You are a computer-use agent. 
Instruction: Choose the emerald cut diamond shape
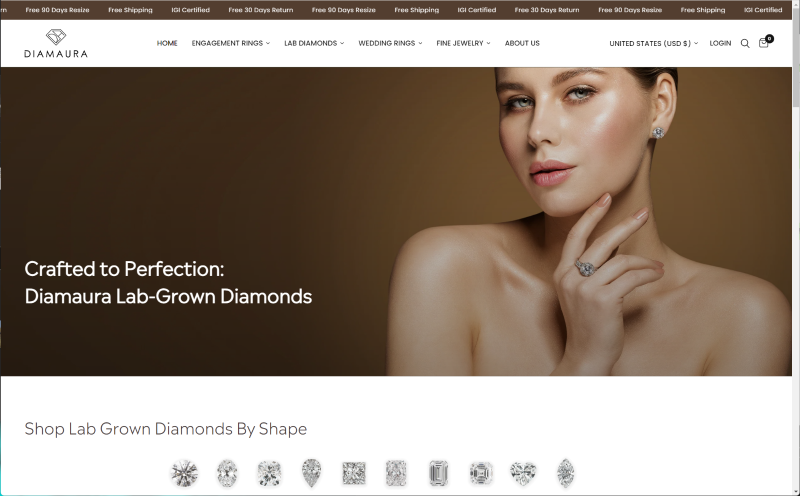pyautogui.click(x=438, y=473)
